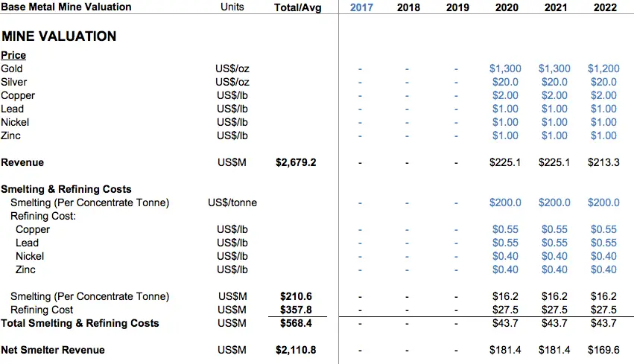Click the Total/Avg column header

point(297,7)
